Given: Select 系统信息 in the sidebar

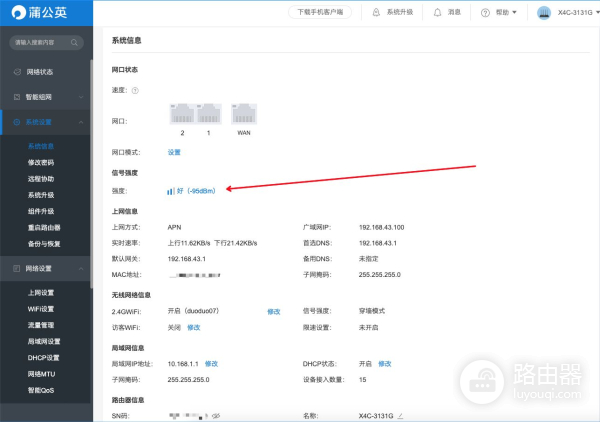Looking at the screenshot, I should click(x=41, y=146).
